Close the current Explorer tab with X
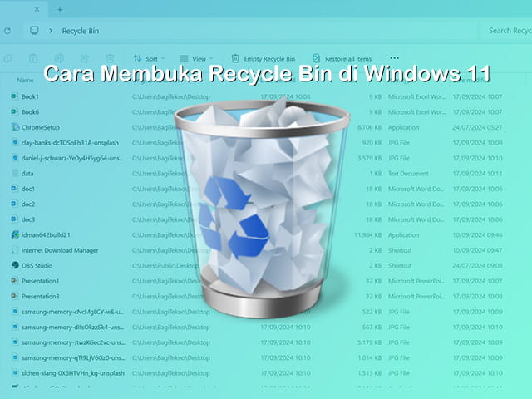532x399 pixels. pos(37,9)
